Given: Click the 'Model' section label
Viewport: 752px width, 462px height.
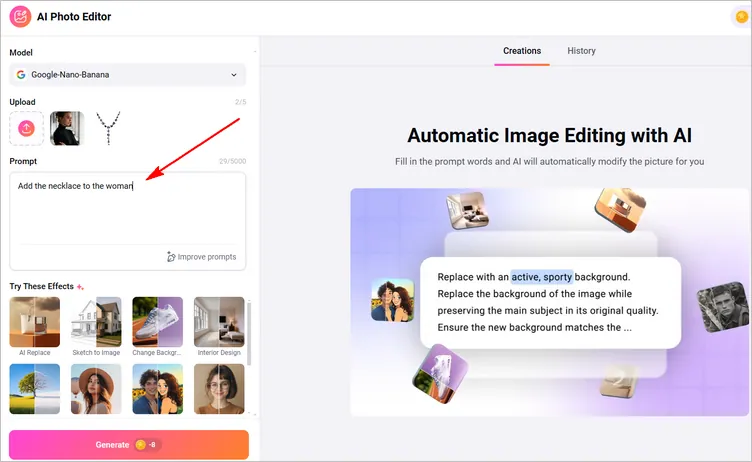Looking at the screenshot, I should 21,53.
